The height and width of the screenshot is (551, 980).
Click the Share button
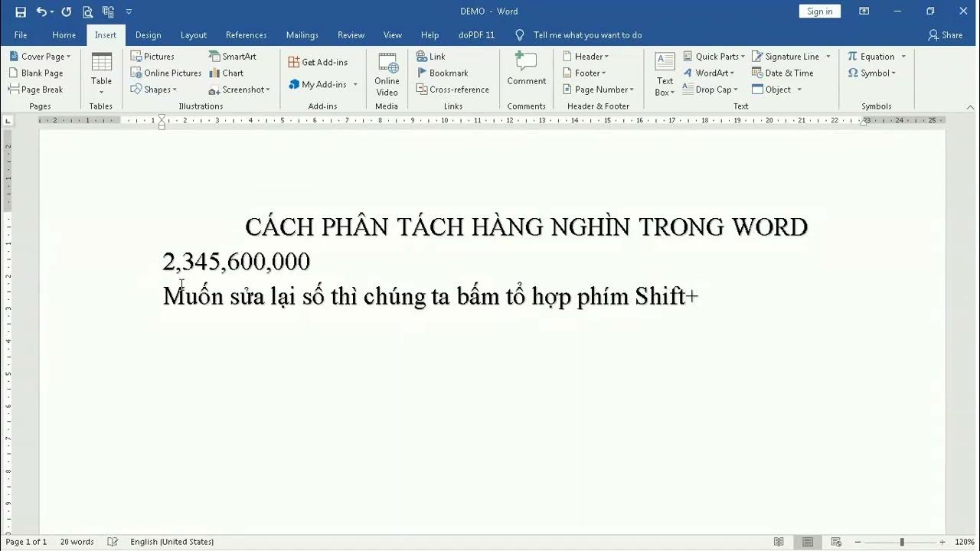[x=946, y=35]
